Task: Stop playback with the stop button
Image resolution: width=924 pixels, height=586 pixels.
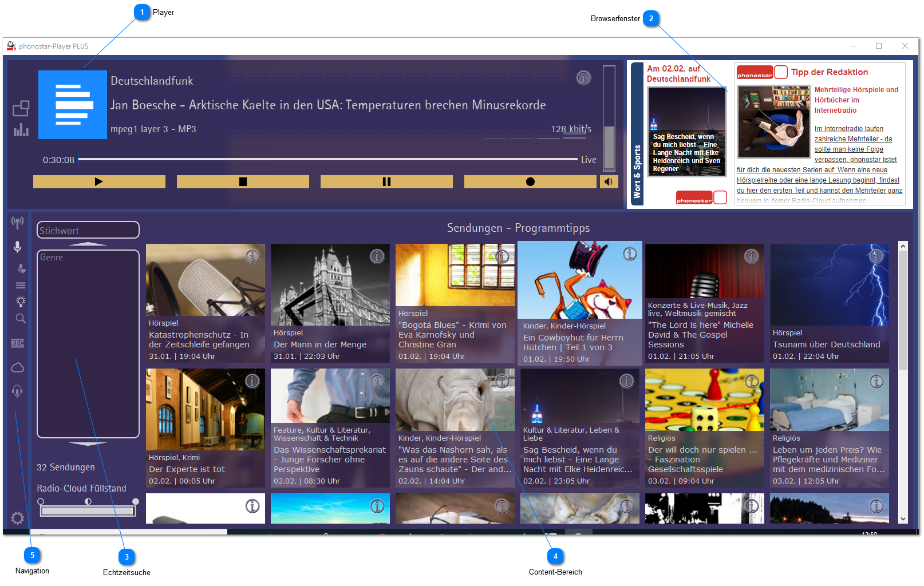Action: click(243, 181)
